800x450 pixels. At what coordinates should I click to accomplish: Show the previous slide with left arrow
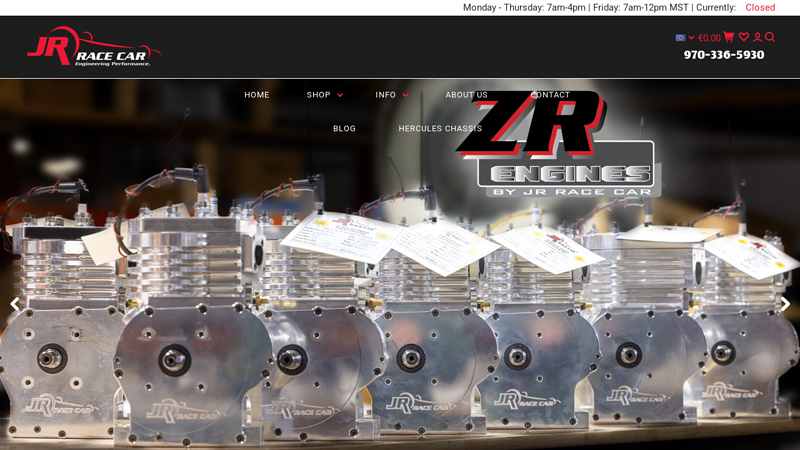pyautogui.click(x=15, y=305)
